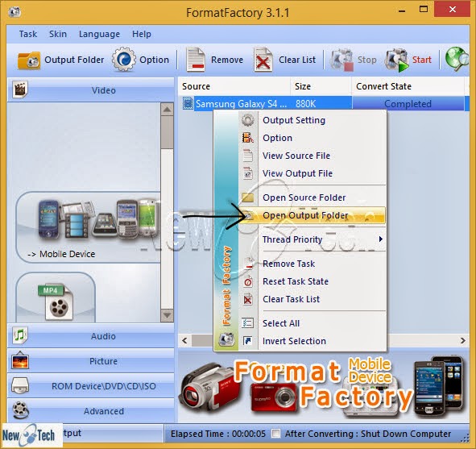Click the Start conversion icon
Screen dimensions: 476x449
[397, 60]
